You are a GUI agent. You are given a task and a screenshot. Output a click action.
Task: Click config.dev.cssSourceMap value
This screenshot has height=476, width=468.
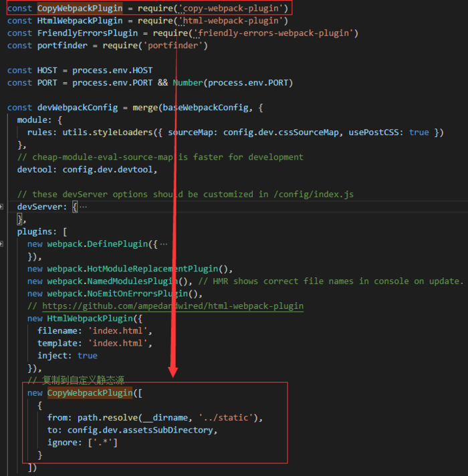(281, 132)
